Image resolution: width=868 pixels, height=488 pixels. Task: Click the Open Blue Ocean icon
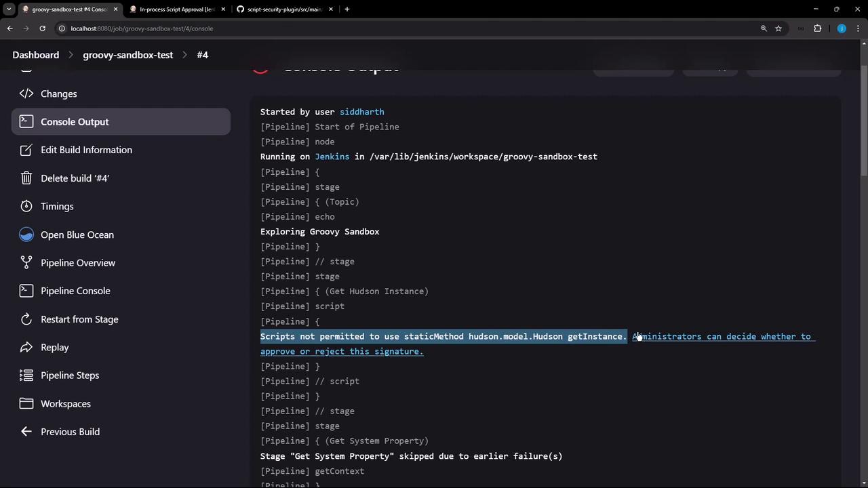pos(26,235)
